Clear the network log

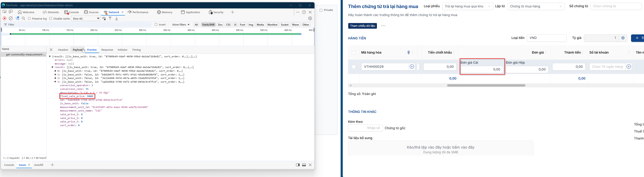[11, 18]
